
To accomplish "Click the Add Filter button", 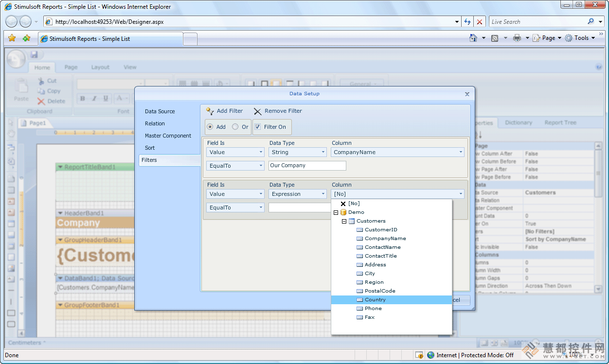I will (x=224, y=111).
